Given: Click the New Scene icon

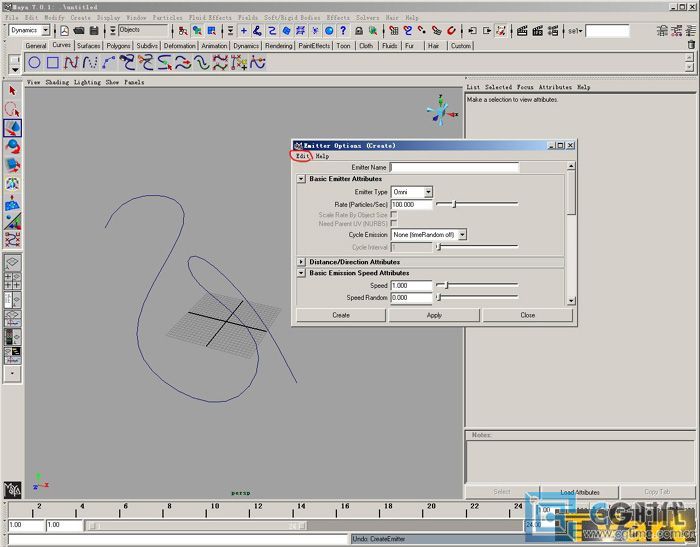Looking at the screenshot, I should tap(65, 30).
